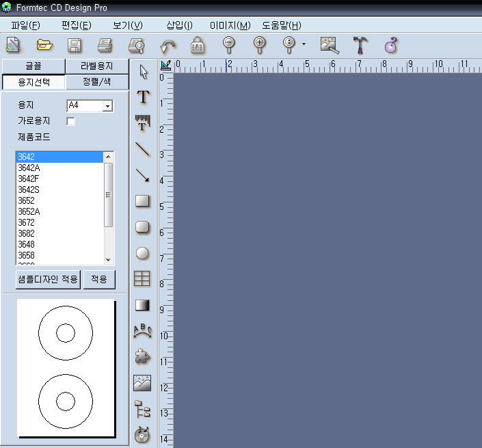
Task: Click the Zoom In magnifier icon
Action: 259,45
